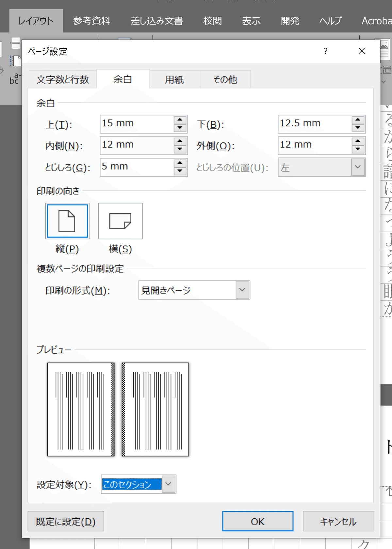Click the キャンセル button
This screenshot has width=392, height=549.
point(338,521)
